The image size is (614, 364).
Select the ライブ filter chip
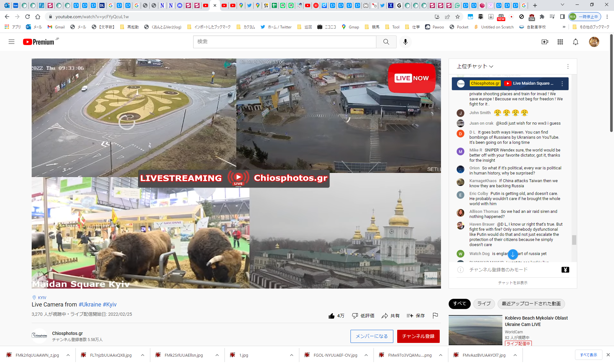coord(484,304)
